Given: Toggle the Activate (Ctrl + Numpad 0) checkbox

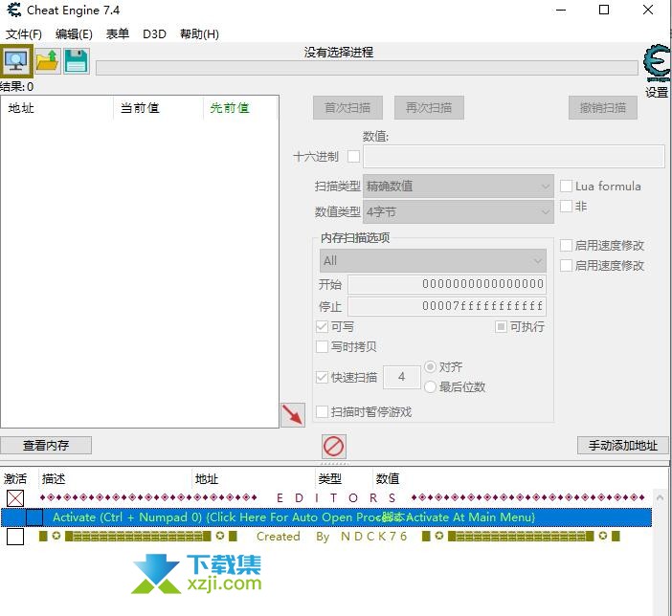Looking at the screenshot, I should [34, 517].
